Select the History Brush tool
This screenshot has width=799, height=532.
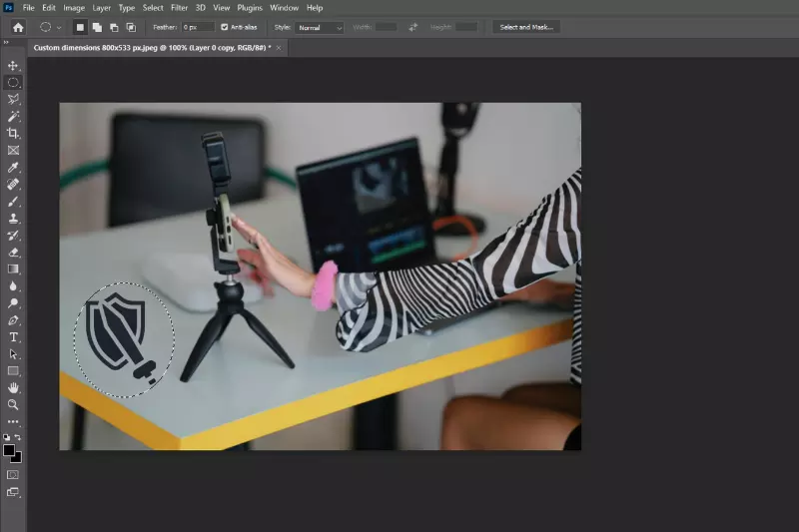point(13,236)
